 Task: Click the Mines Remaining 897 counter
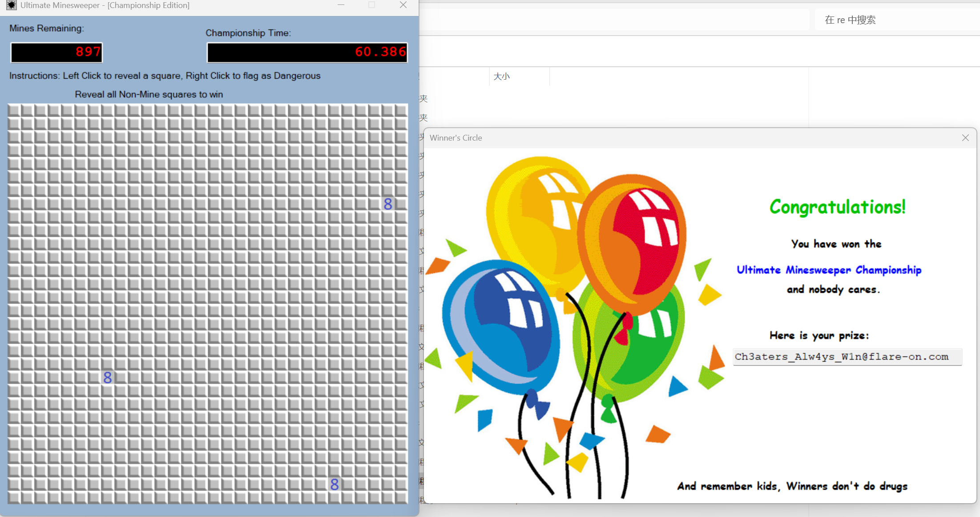56,53
